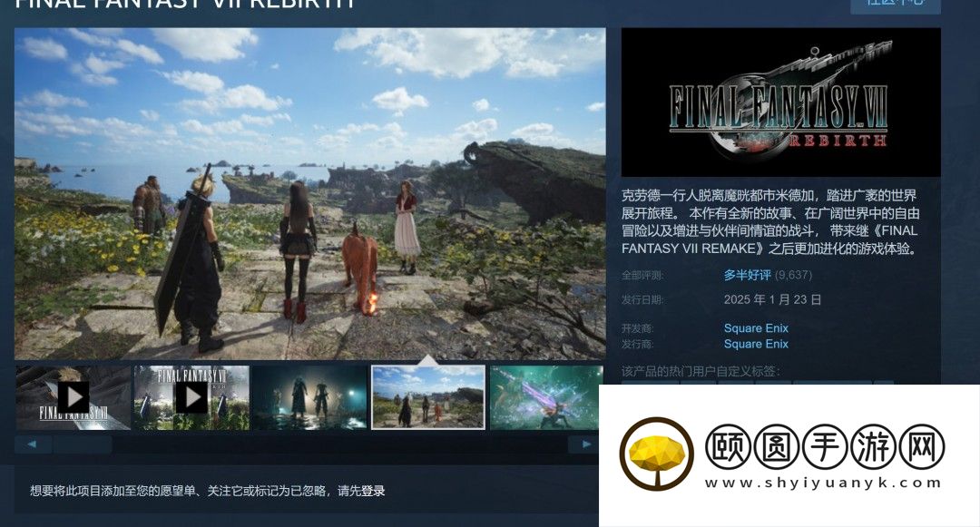Click the 全部评测 label
Image resolution: width=980 pixels, height=527 pixels.
click(x=642, y=276)
